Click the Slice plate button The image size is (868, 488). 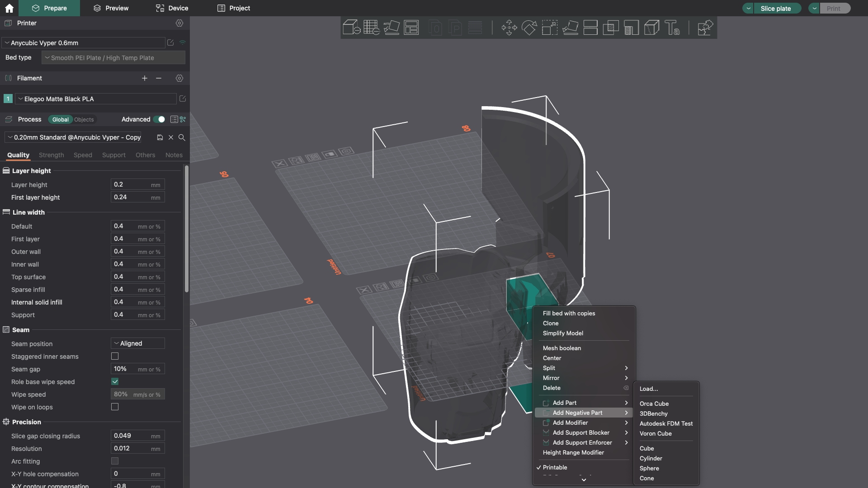click(x=776, y=8)
